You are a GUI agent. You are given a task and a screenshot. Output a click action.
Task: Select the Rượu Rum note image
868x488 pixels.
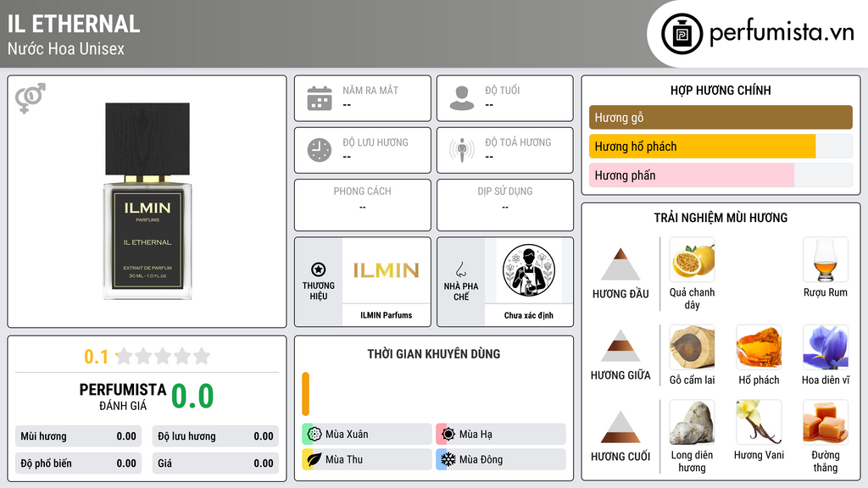pyautogui.click(x=826, y=260)
